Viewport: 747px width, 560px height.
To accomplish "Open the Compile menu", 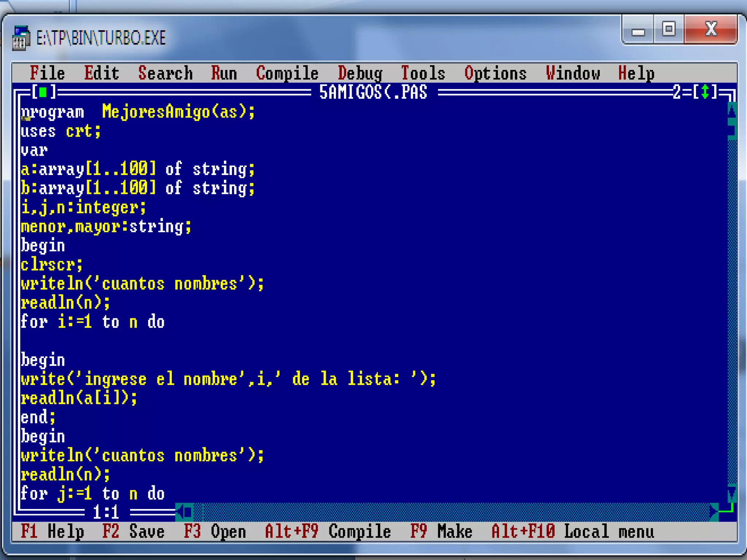I will click(287, 73).
